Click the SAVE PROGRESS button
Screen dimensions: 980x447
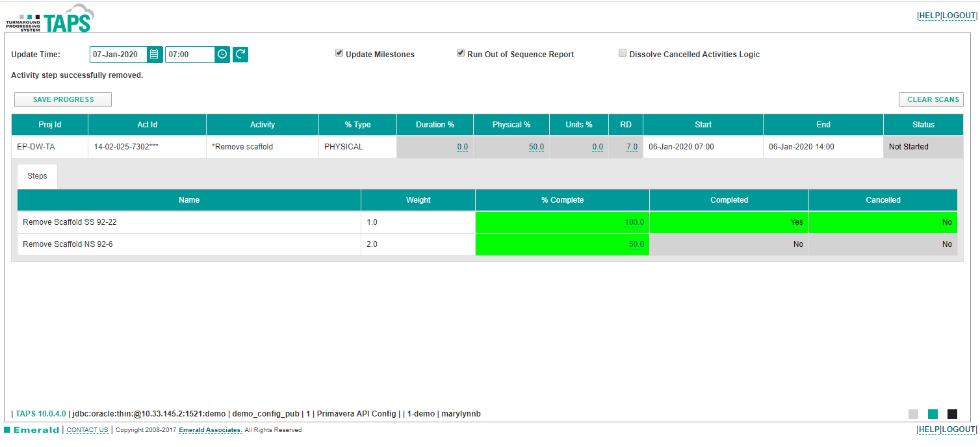[x=62, y=99]
